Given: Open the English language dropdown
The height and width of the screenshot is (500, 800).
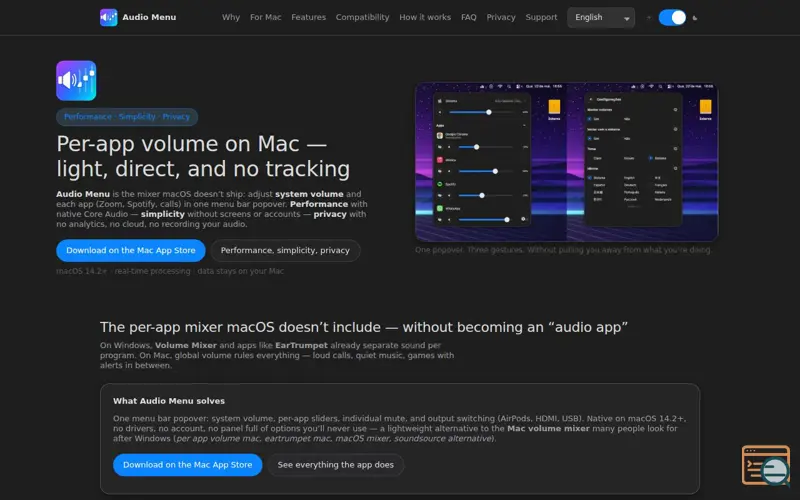Looking at the screenshot, I should coord(601,18).
